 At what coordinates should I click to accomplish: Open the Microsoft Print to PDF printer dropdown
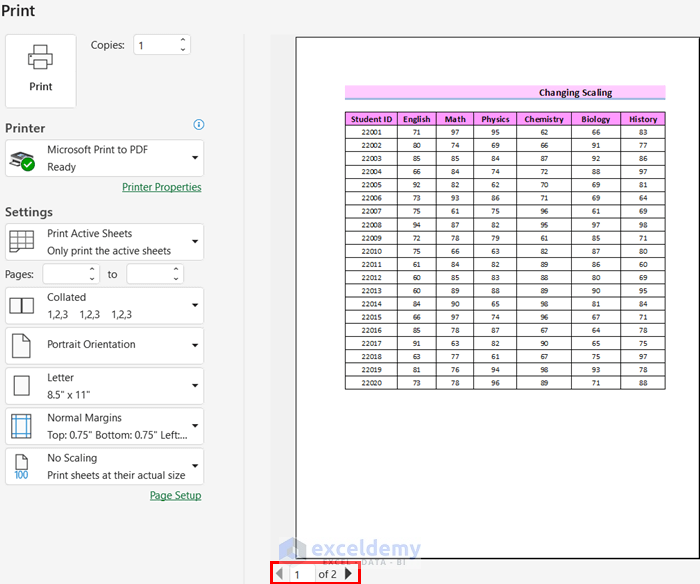pyautogui.click(x=104, y=158)
